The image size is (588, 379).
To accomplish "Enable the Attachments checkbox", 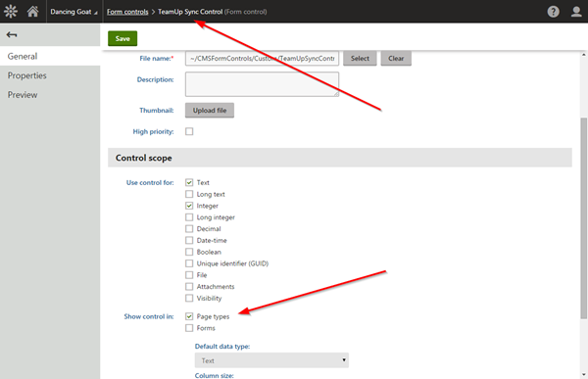I will click(189, 287).
